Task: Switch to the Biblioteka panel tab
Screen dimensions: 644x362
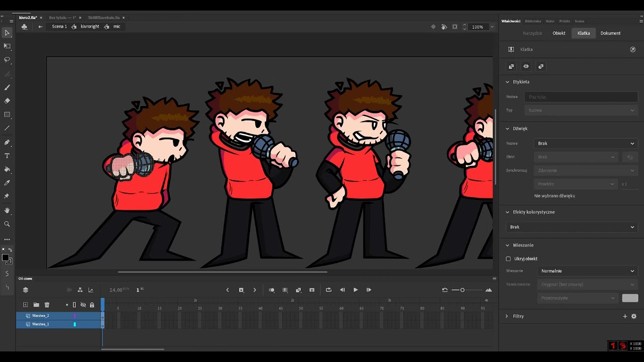Action: 533,21
